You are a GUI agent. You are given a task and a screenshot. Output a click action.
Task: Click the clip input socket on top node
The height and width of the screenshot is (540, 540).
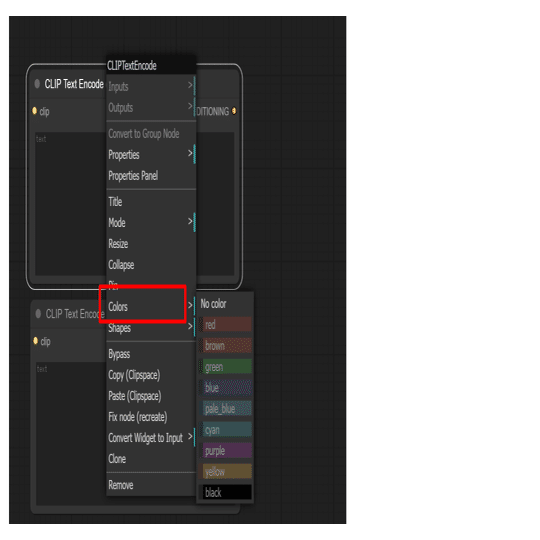click(34, 111)
